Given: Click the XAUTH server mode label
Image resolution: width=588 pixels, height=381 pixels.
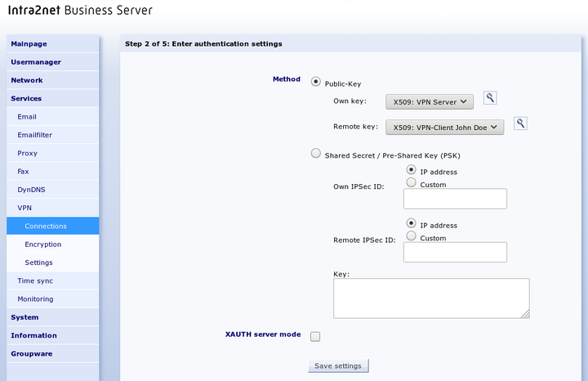Looking at the screenshot, I should coord(263,334).
